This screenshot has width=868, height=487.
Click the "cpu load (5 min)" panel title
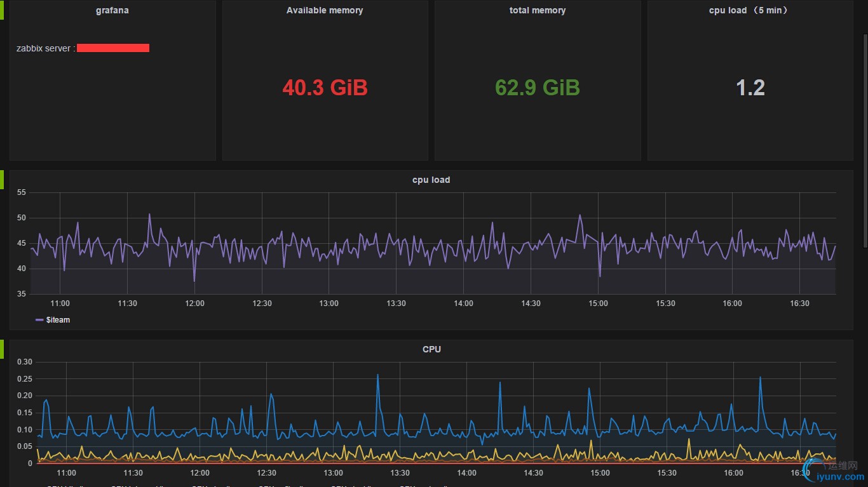(750, 10)
